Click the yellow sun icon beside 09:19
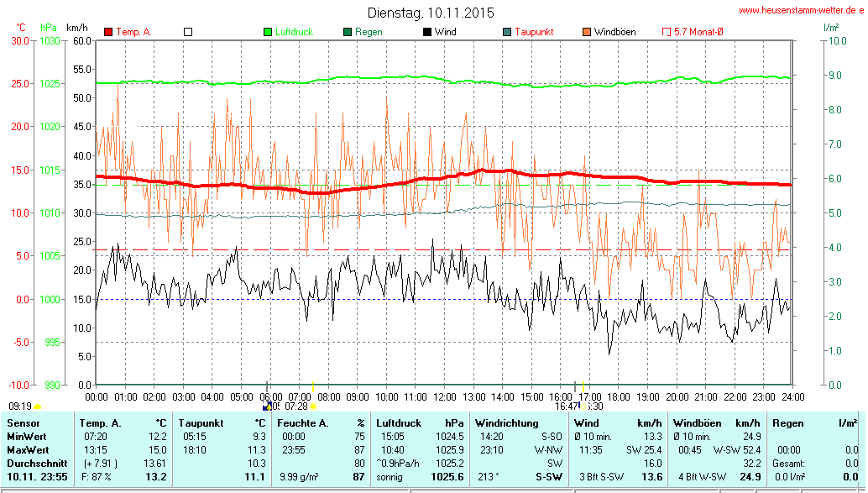Image resolution: width=868 pixels, height=493 pixels. (38, 406)
